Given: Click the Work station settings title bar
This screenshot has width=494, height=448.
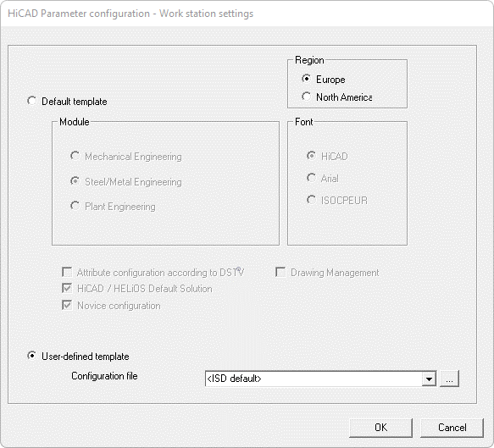Looking at the screenshot, I should pyautogui.click(x=130, y=14).
